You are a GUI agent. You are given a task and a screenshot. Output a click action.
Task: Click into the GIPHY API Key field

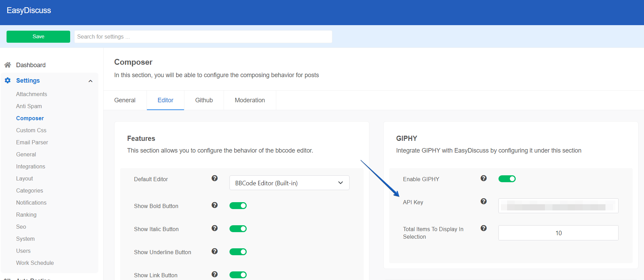click(x=558, y=206)
